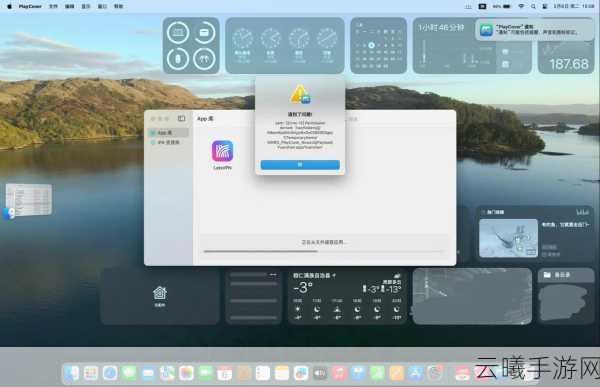Click the world clock widget
600x387 pixels.
(285, 46)
